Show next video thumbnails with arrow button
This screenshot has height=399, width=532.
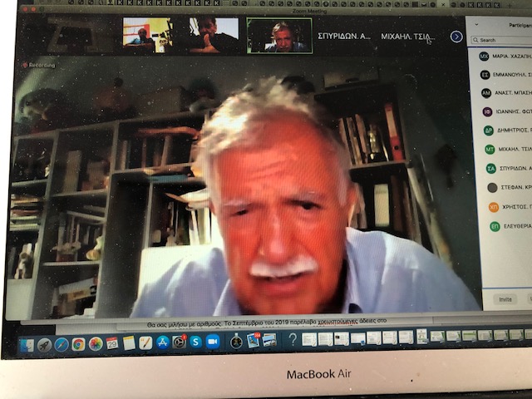(x=456, y=37)
